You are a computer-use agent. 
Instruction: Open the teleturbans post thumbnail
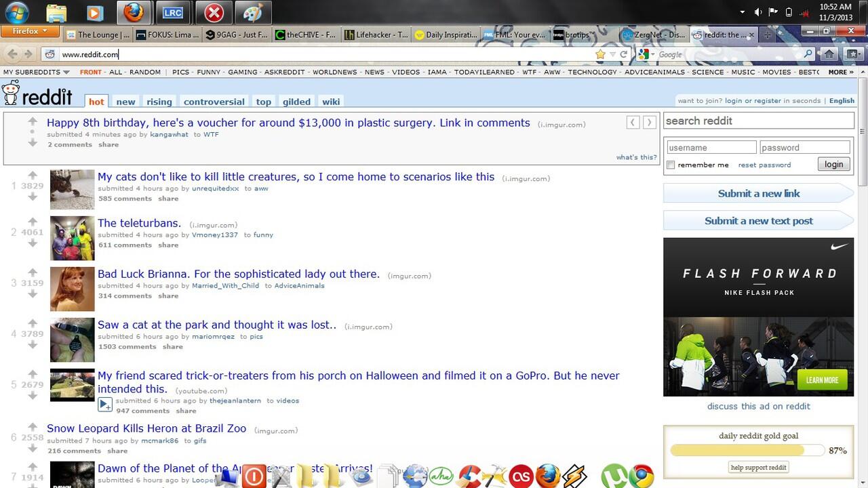[72, 238]
